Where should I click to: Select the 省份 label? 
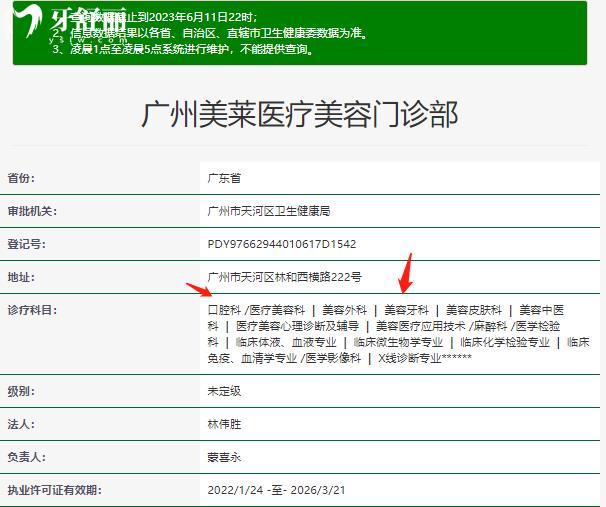(x=21, y=179)
